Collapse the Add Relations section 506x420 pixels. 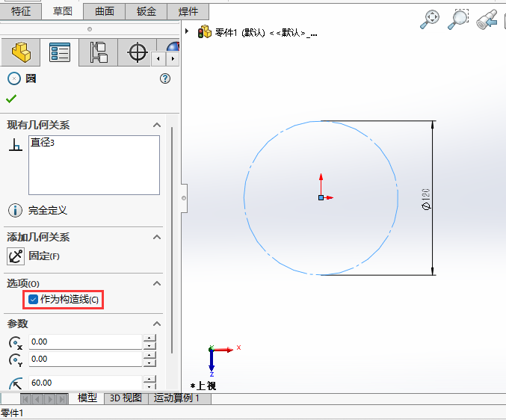pos(157,237)
